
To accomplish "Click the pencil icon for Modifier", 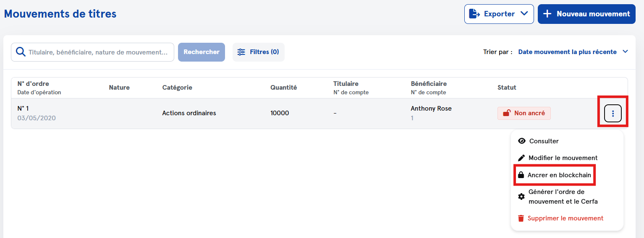I will coord(521,158).
